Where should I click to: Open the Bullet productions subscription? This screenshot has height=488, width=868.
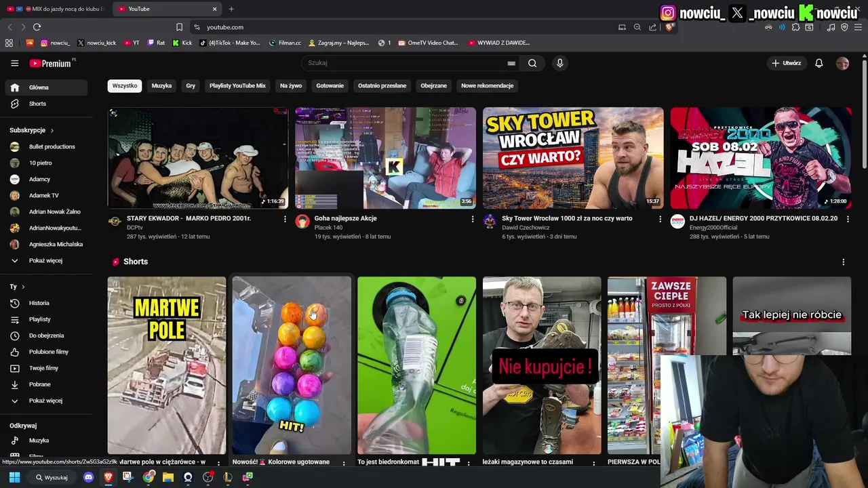pos(46,146)
